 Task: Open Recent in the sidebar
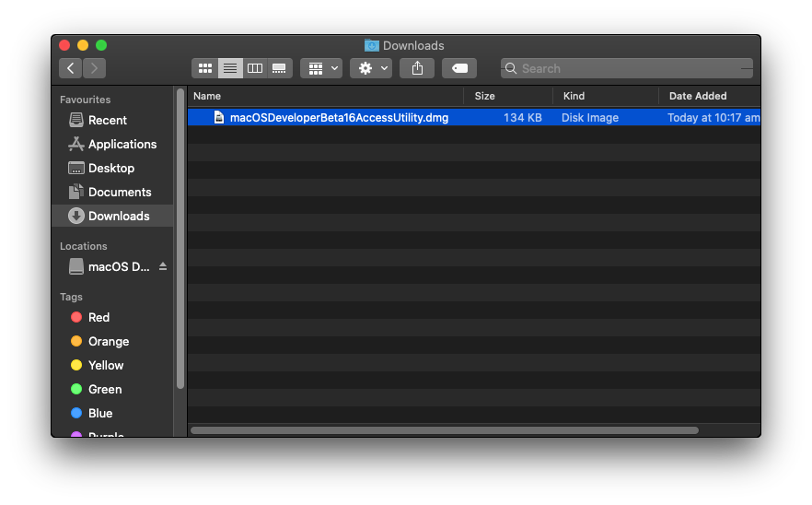pos(107,120)
